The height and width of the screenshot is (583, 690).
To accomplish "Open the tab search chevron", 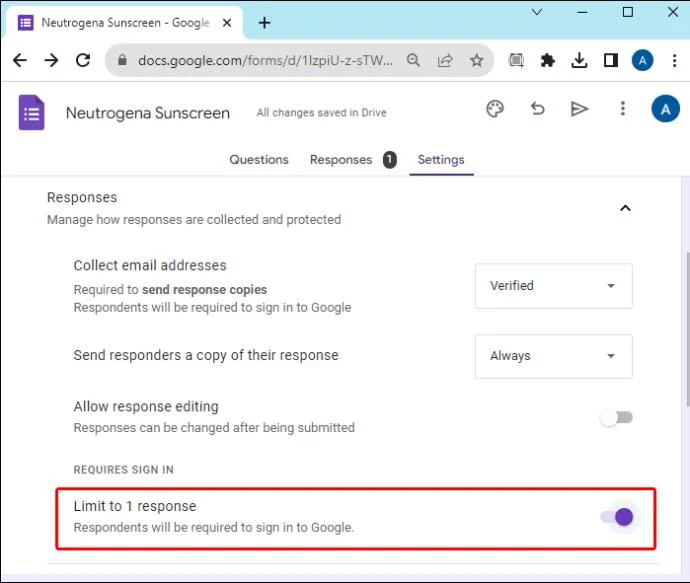I will pyautogui.click(x=537, y=12).
